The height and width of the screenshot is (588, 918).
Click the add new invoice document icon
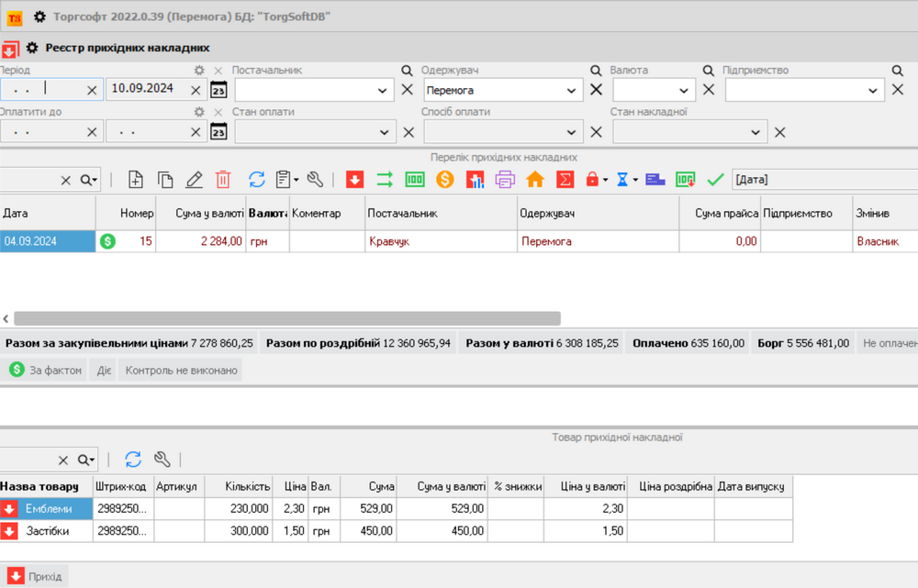pos(136,180)
